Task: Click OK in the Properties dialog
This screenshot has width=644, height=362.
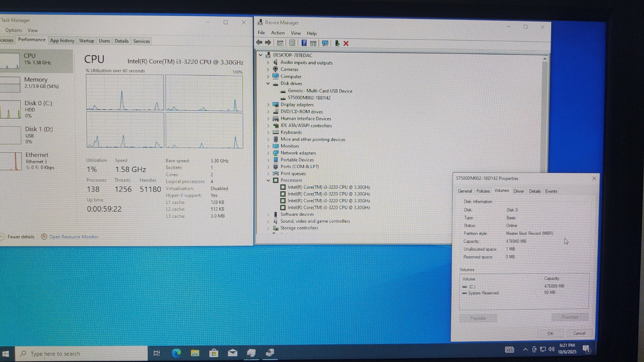Action: 550,333
